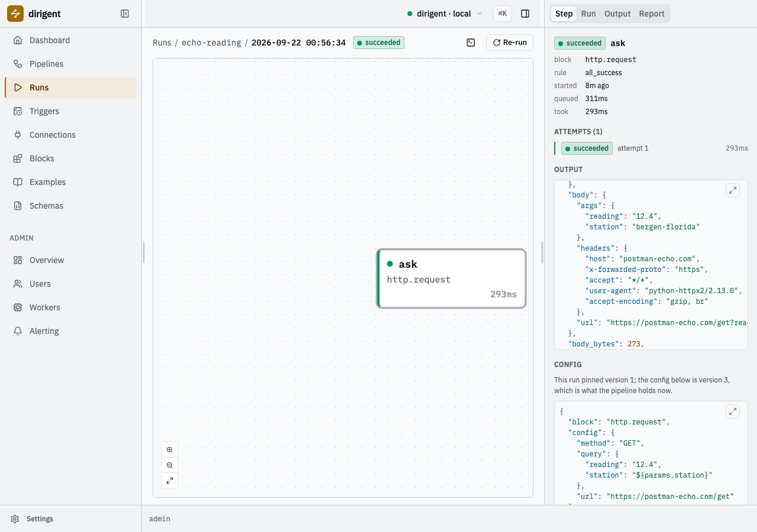Click the body_bytes 273 value
The width and height of the screenshot is (757, 532).
point(634,344)
